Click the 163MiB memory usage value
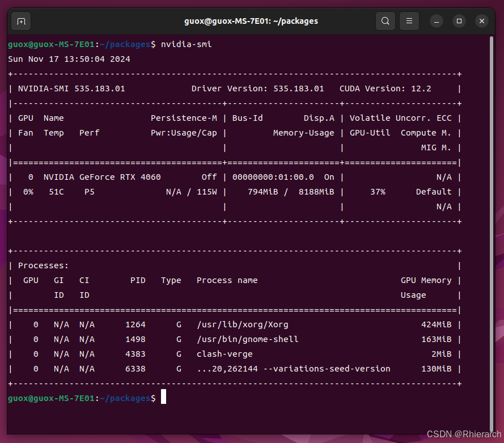Viewport: 504px width, 443px height. pos(436,340)
